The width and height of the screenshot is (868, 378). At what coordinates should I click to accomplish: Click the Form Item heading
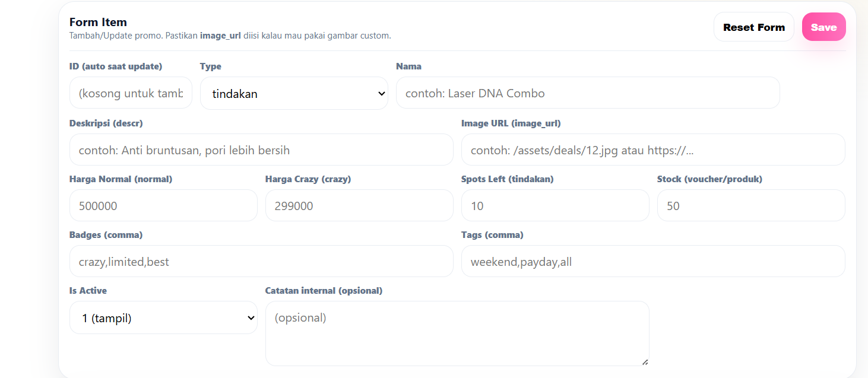tap(98, 23)
